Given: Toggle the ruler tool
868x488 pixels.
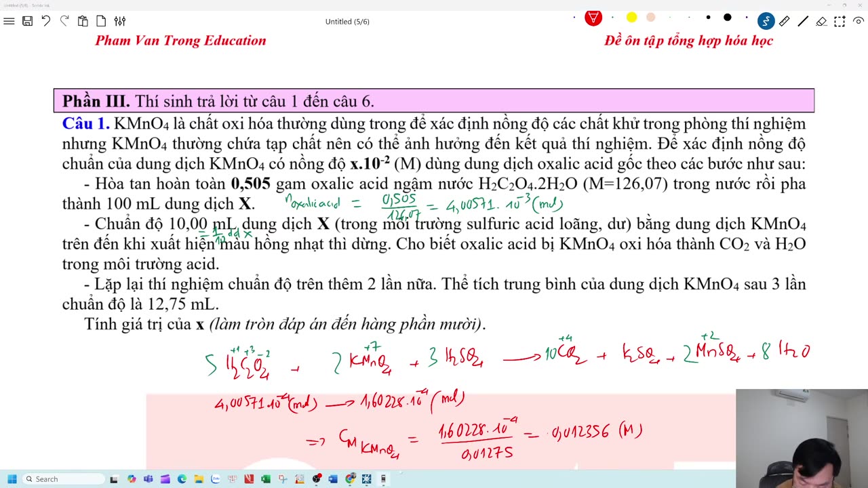Looking at the screenshot, I should (x=785, y=21).
